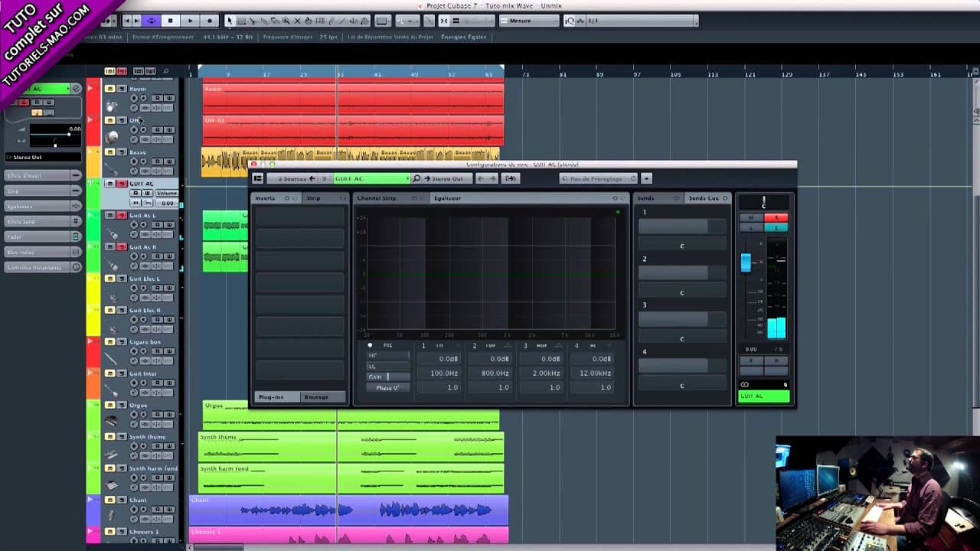Start playback with the Play button
The height and width of the screenshot is (551, 980).
click(x=191, y=21)
